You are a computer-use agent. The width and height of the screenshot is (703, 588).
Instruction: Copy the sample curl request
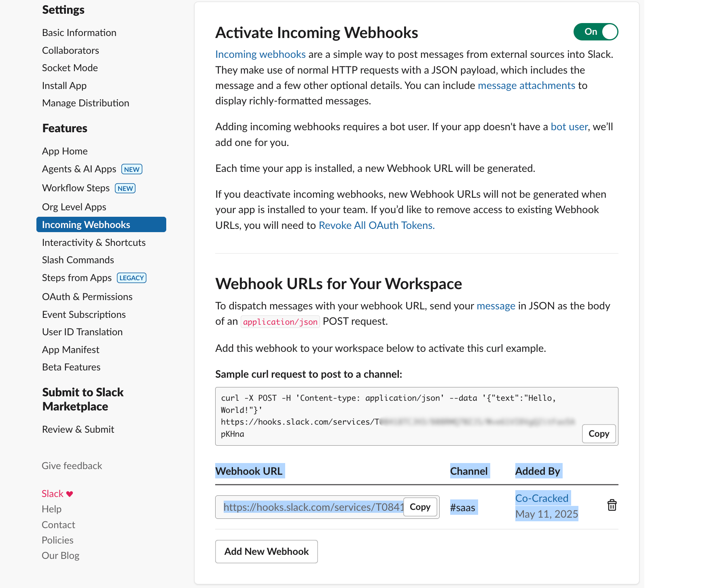[598, 434]
